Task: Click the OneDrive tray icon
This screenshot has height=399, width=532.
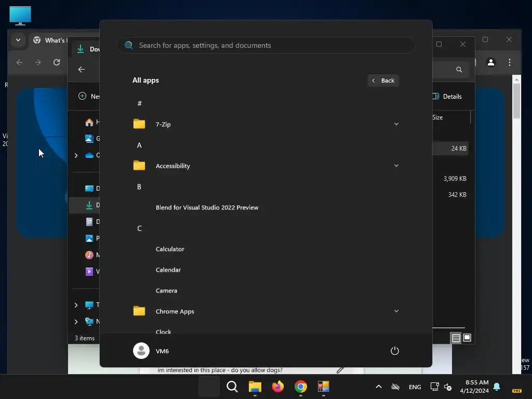Action: pos(395,387)
